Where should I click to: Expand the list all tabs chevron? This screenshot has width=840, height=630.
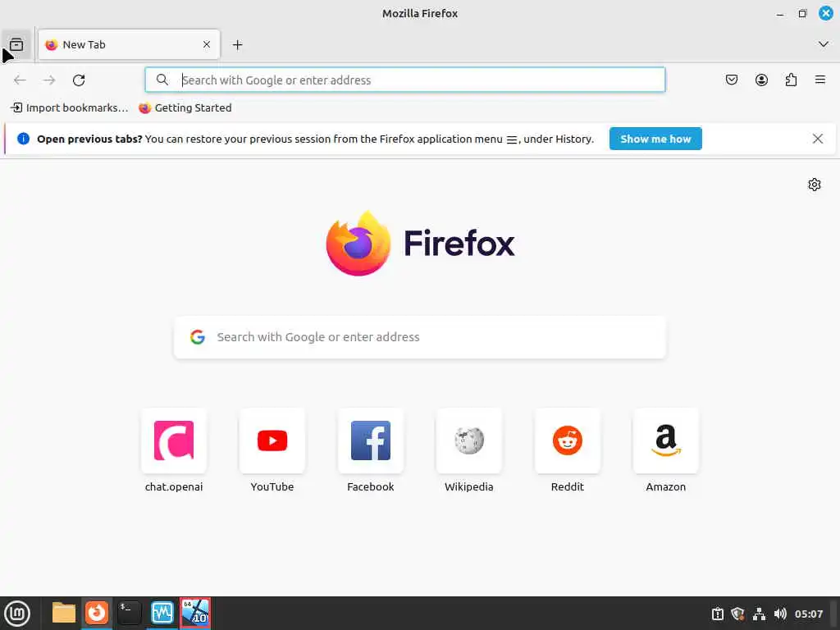(x=824, y=44)
